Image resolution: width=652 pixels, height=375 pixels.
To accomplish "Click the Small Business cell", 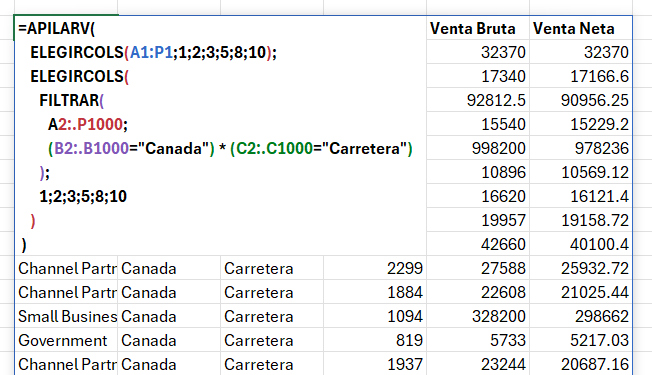I will point(66,316).
